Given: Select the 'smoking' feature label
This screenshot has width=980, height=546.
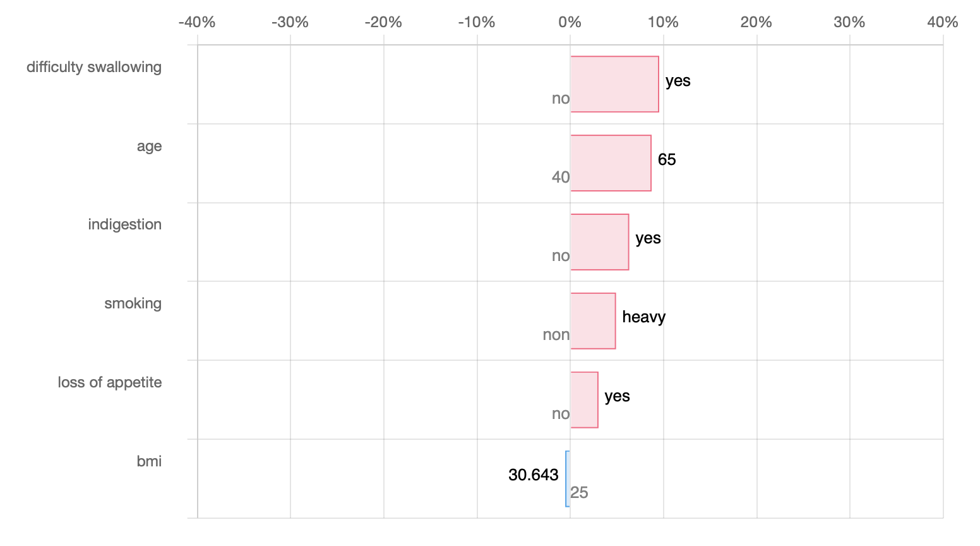Looking at the screenshot, I should click(133, 303).
